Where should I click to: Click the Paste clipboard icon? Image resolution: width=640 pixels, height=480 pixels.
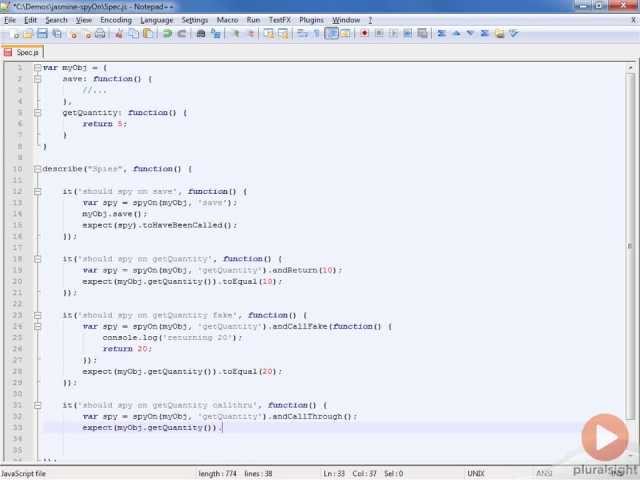click(x=148, y=34)
